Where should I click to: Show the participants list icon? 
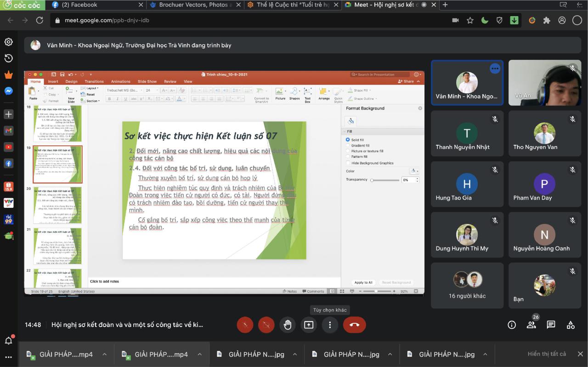point(531,325)
